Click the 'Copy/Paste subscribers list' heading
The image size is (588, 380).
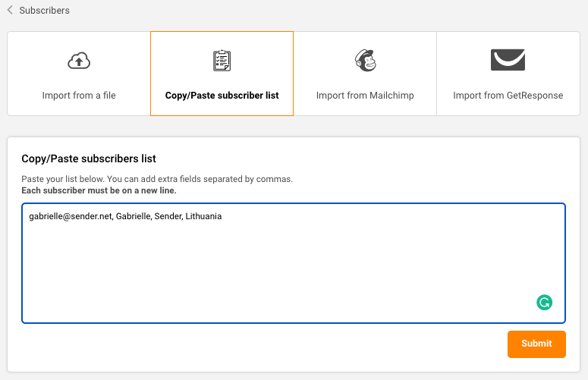(89, 159)
